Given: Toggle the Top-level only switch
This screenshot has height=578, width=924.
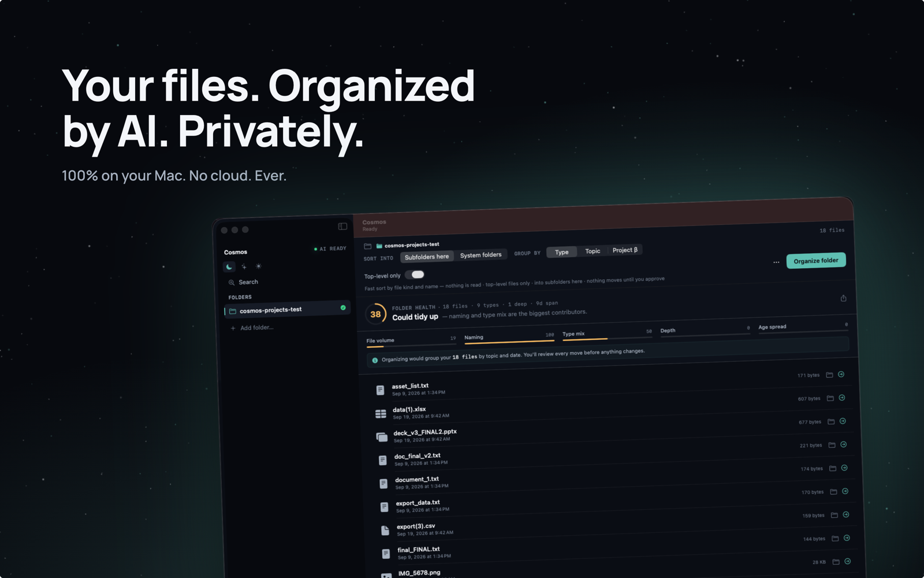Looking at the screenshot, I should (415, 275).
